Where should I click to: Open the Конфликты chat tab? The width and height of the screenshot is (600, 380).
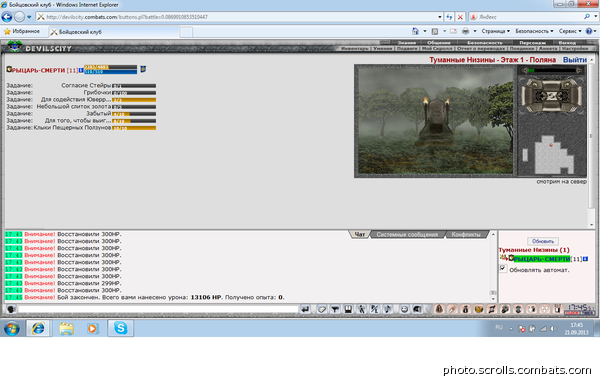pyautogui.click(x=466, y=235)
